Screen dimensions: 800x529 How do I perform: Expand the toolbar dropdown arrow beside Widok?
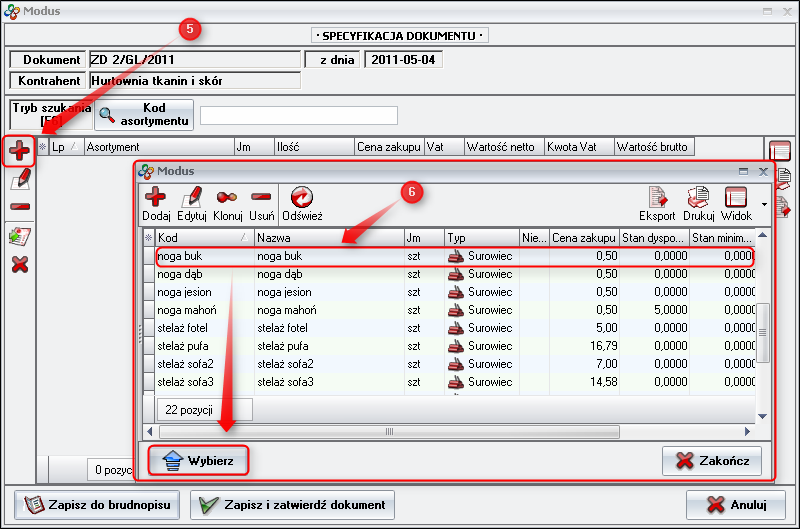pos(764,204)
